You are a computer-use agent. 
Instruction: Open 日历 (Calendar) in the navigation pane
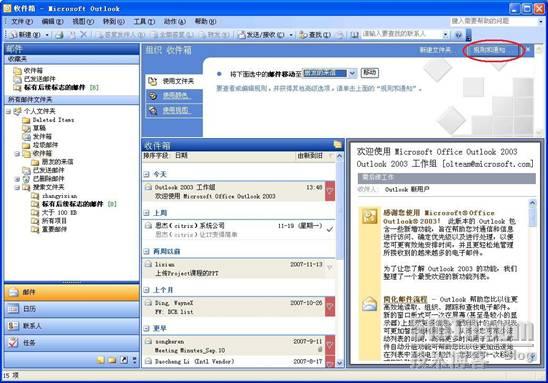pyautogui.click(x=72, y=309)
